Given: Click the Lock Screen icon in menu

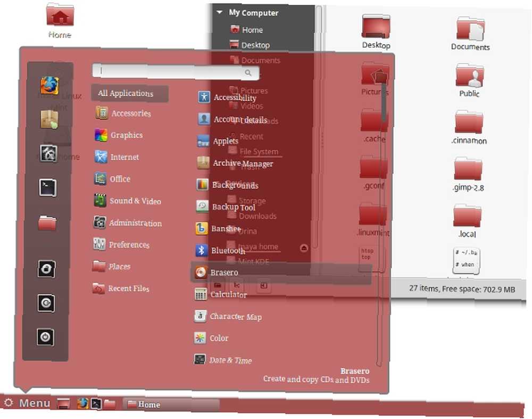Looking at the screenshot, I should [x=46, y=269].
